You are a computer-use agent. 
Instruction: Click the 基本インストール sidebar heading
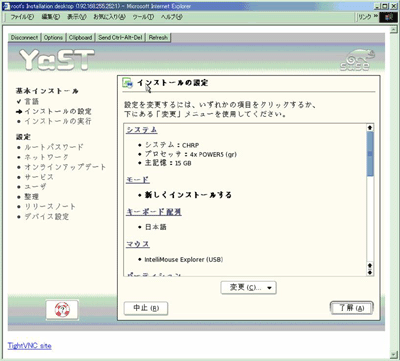[x=47, y=91]
